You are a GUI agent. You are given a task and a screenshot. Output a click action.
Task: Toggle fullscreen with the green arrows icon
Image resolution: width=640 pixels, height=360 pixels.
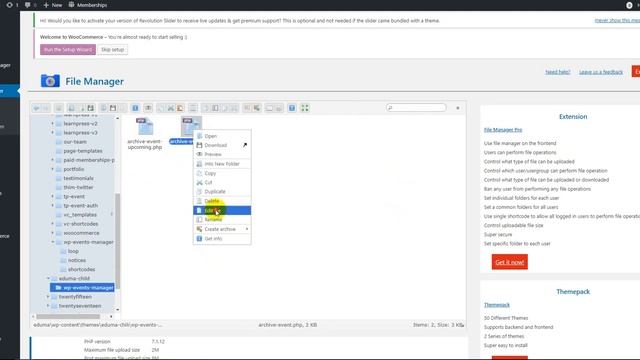pos(305,108)
